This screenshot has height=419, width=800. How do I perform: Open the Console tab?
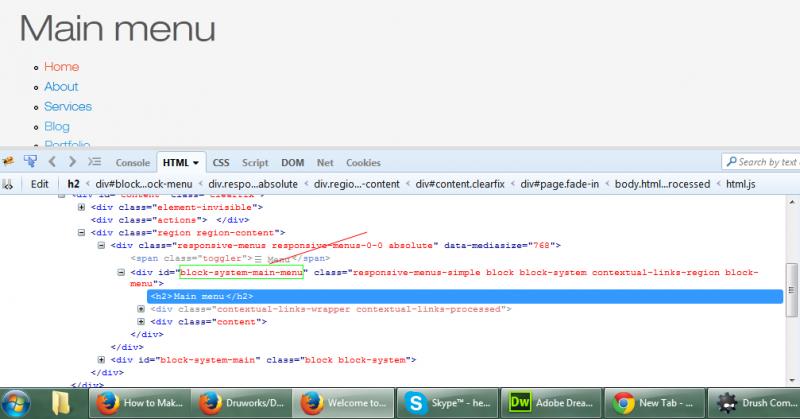[x=133, y=163]
